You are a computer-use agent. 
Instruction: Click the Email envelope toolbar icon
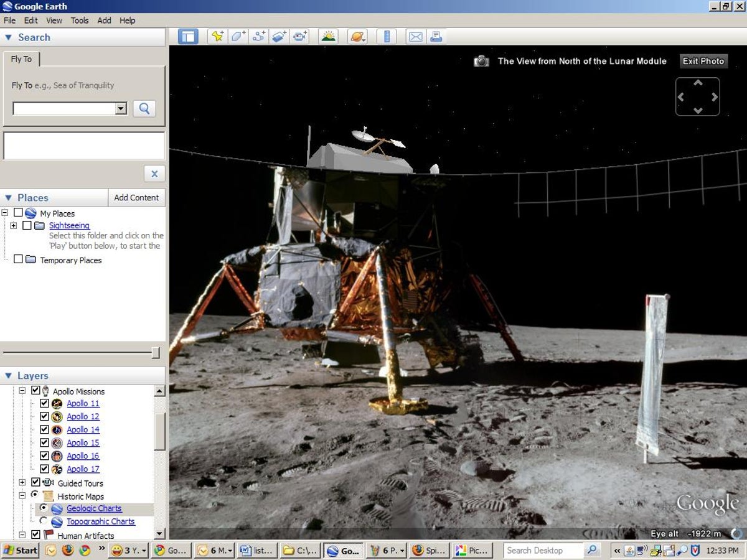[x=415, y=36]
